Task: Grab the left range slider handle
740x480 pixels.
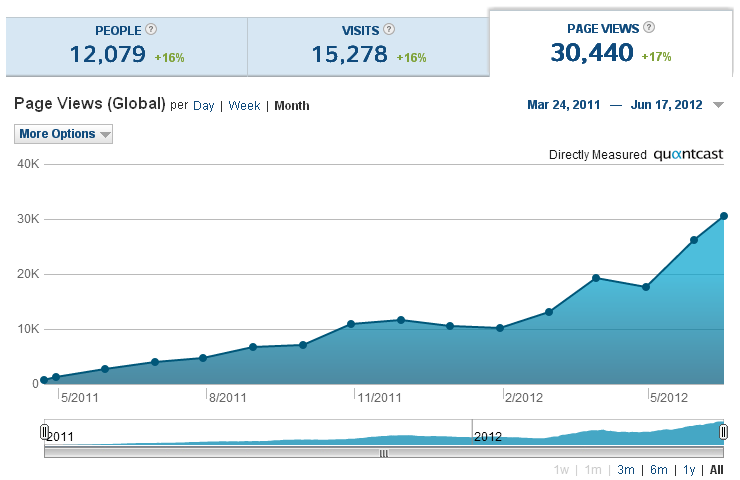Action: tap(44, 432)
